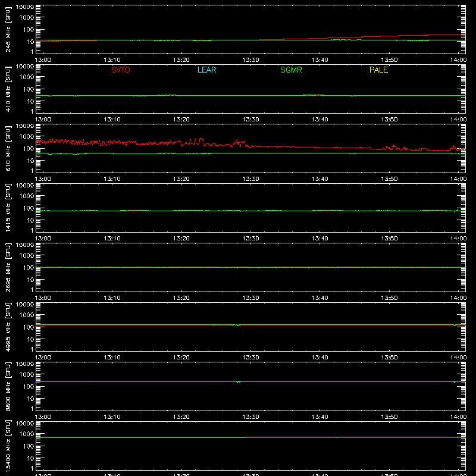Click the 10 label on 410 MHz axis
Viewport: 476px width, 476px height.
(x=30, y=101)
